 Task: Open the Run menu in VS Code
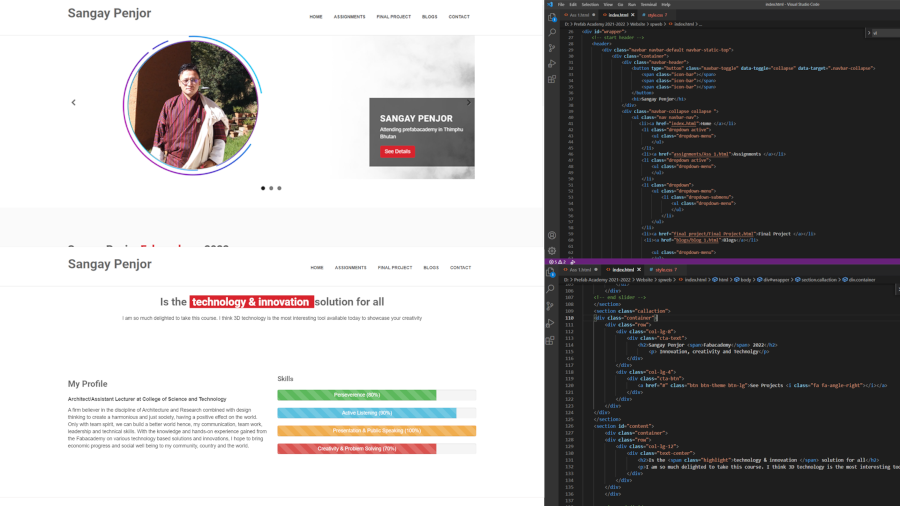(632, 4)
